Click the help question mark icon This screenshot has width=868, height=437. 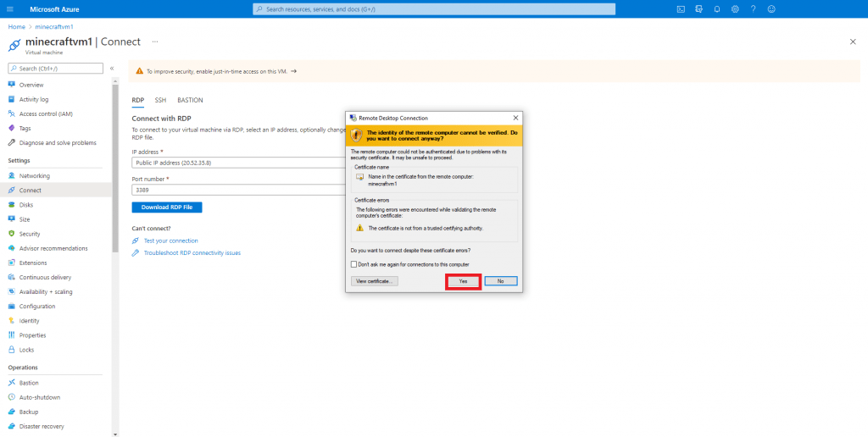coord(753,8)
